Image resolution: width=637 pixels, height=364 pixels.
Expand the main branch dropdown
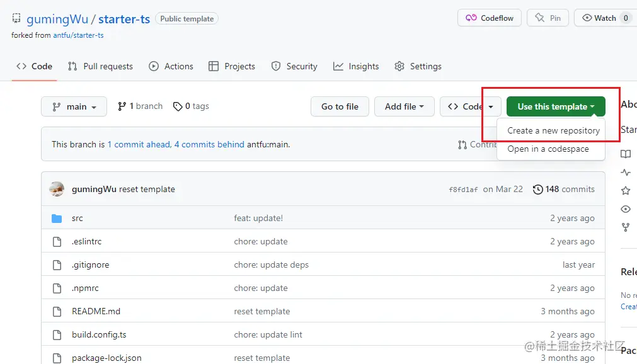coord(74,106)
